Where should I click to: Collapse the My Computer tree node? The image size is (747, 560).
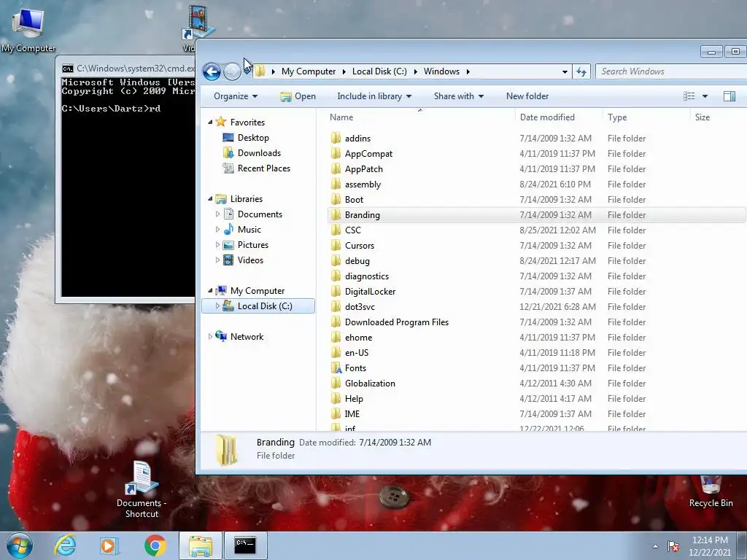pos(210,291)
